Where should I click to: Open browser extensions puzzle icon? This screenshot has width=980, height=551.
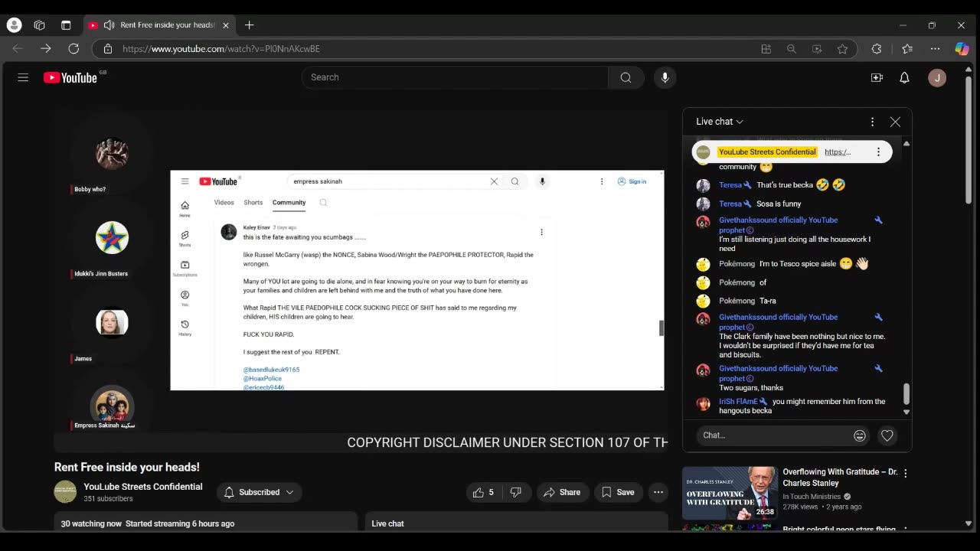(x=877, y=49)
